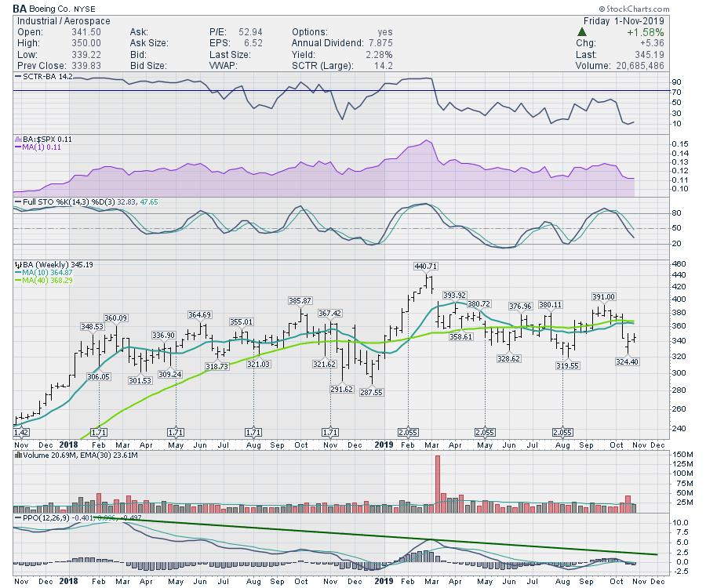The image size is (706, 588).
Task: Click the SCTR (Large) value 14.2
Action: pyautogui.click(x=384, y=66)
